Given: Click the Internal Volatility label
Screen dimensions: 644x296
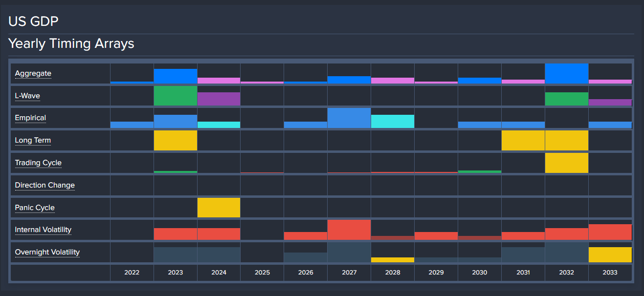Looking at the screenshot, I should pyautogui.click(x=43, y=230).
